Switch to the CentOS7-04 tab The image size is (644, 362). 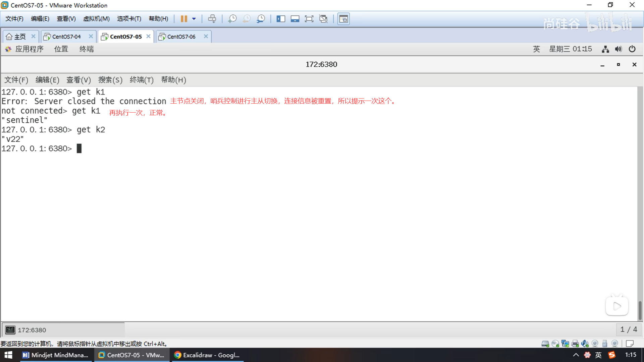click(x=66, y=37)
